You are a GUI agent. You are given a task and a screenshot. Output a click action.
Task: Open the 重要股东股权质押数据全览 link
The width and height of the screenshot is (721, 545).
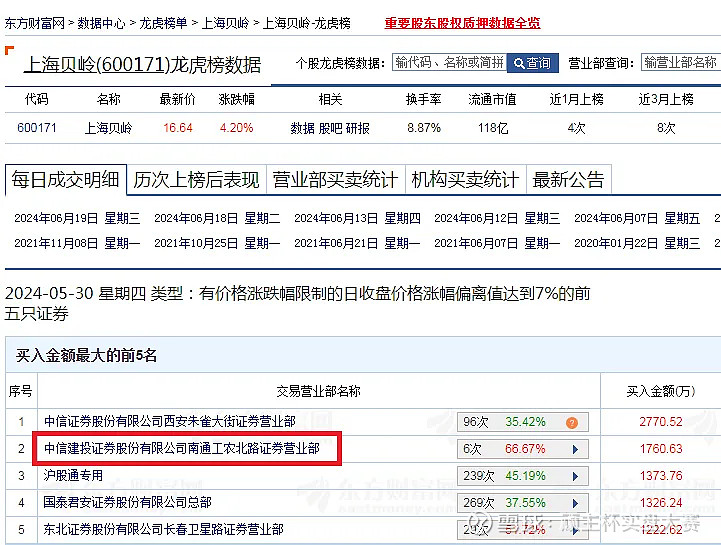pos(463,23)
